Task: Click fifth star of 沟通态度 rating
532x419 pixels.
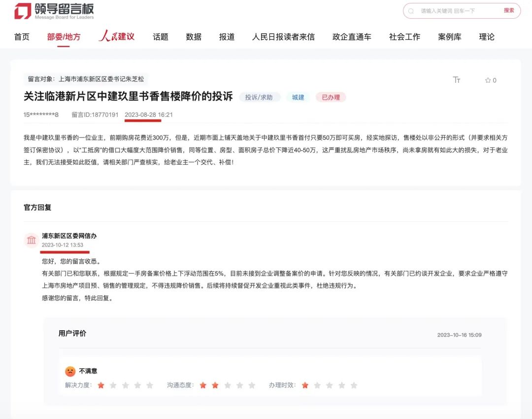Action: tap(252, 385)
